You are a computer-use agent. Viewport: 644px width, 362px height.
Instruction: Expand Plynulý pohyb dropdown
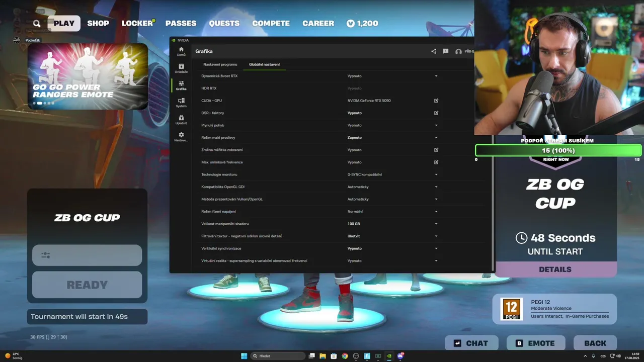point(436,125)
